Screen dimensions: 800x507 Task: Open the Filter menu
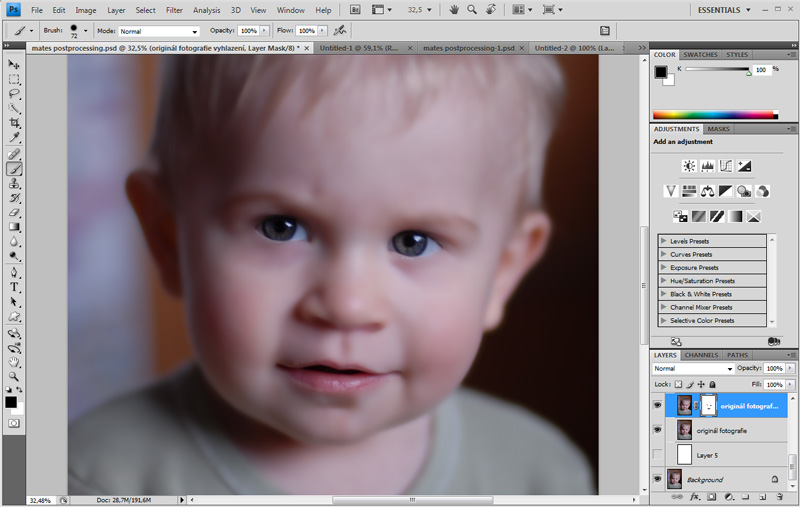click(174, 10)
